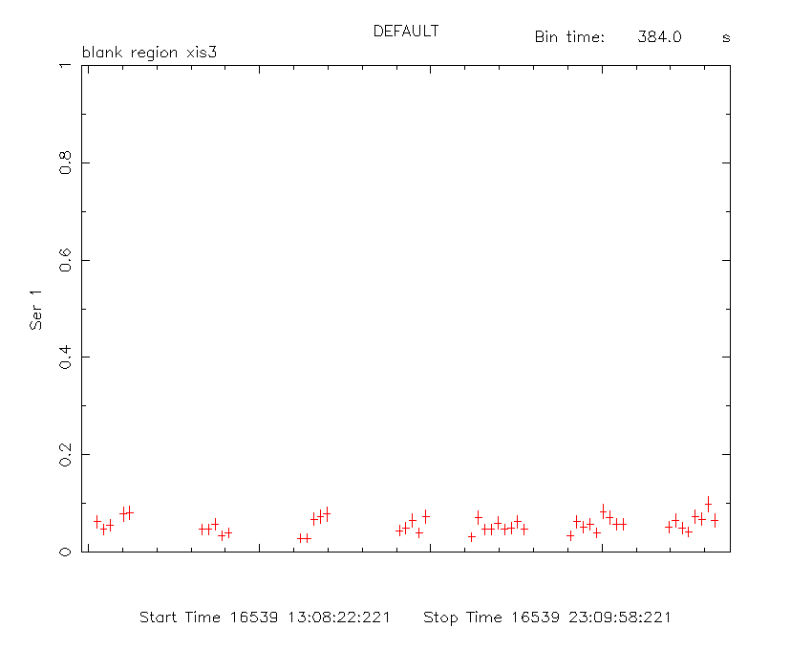
Task: Click the 0.6 y-axis tick label
Action: (x=65, y=260)
